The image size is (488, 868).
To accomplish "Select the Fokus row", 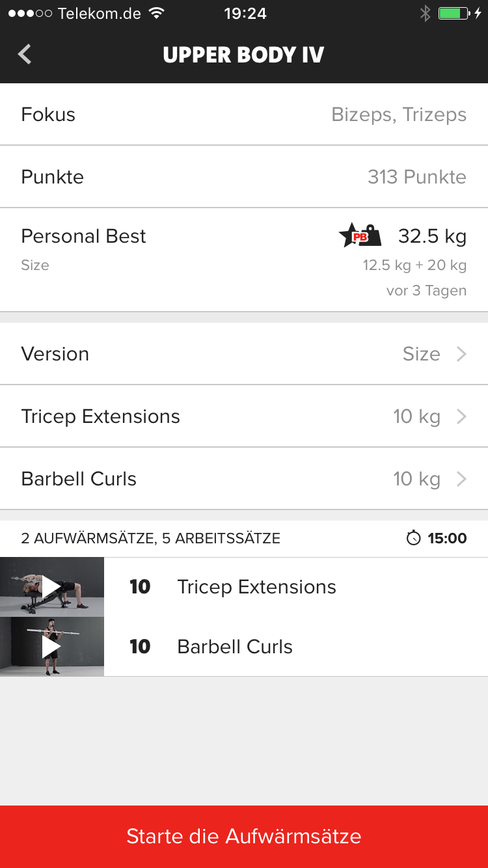I will pos(244,115).
